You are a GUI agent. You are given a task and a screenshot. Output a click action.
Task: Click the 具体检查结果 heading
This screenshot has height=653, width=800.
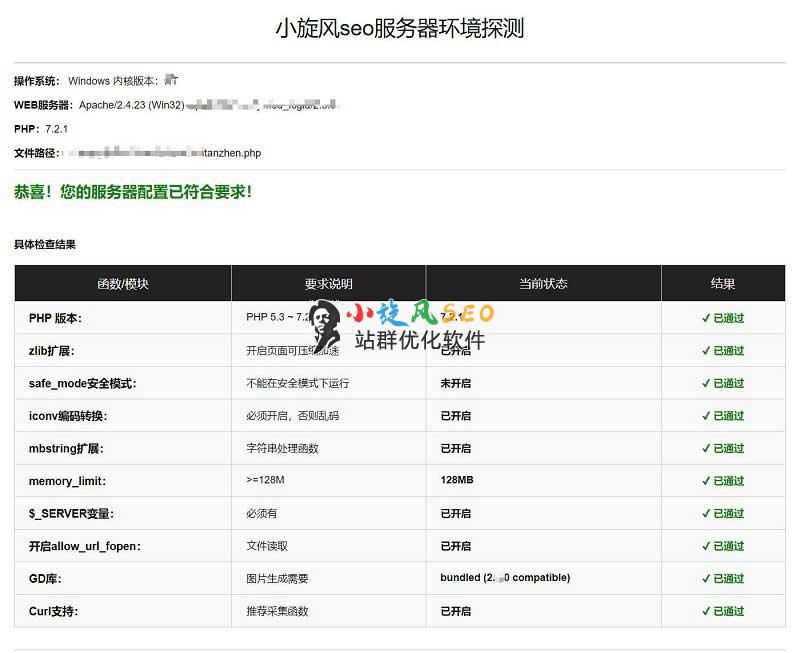coord(45,244)
